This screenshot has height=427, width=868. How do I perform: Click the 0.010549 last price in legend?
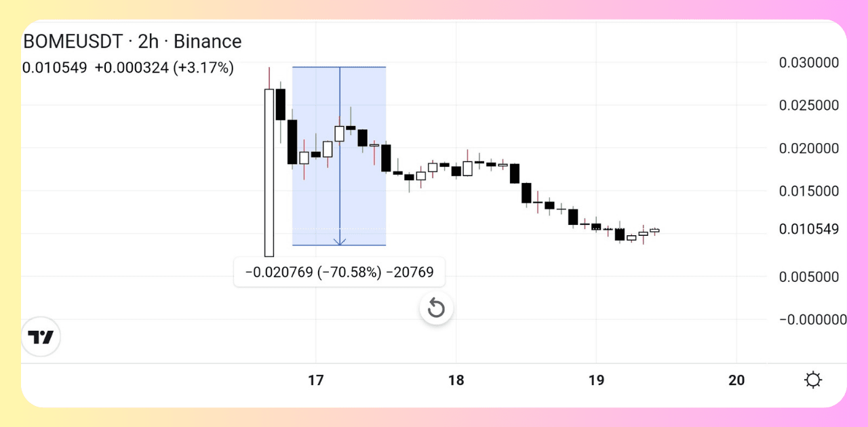[54, 68]
